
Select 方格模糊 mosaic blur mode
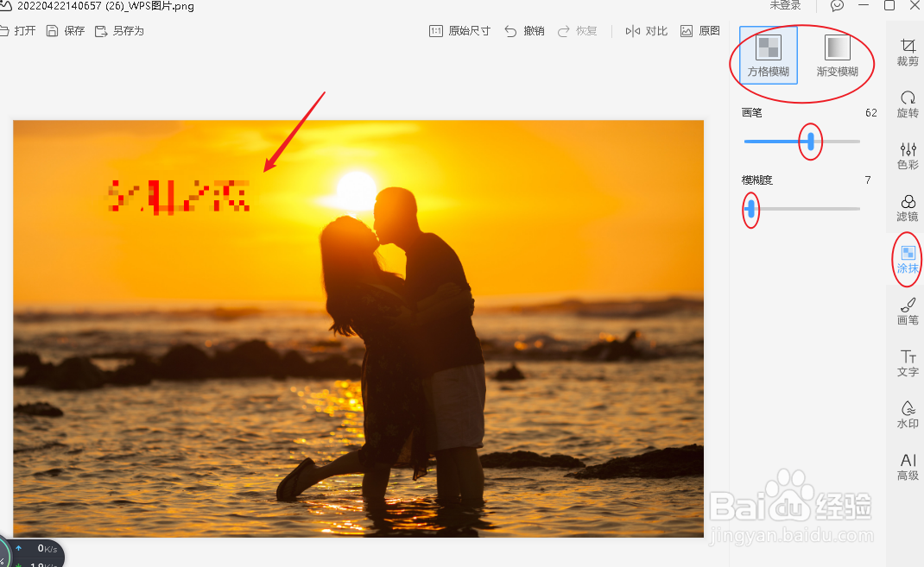(769, 55)
